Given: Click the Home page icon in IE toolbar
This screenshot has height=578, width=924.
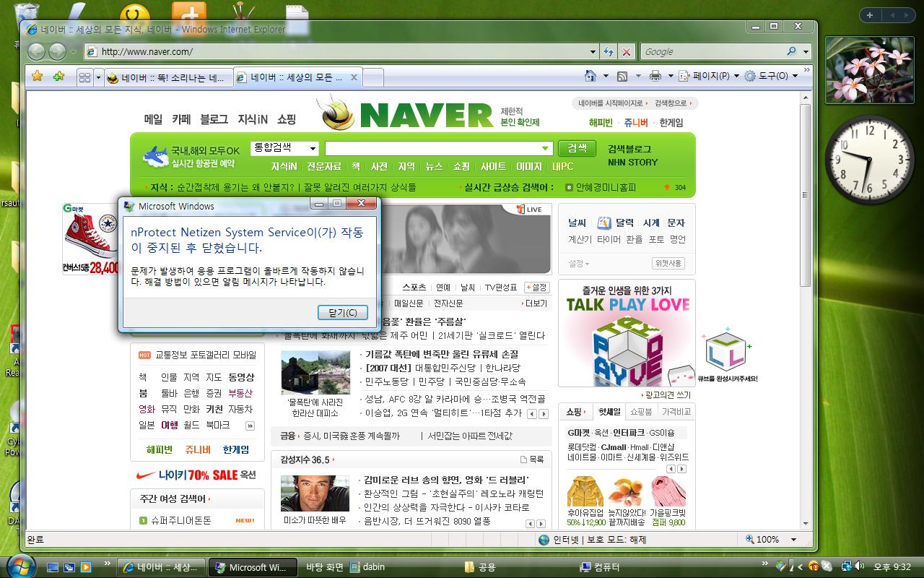Looking at the screenshot, I should (590, 76).
